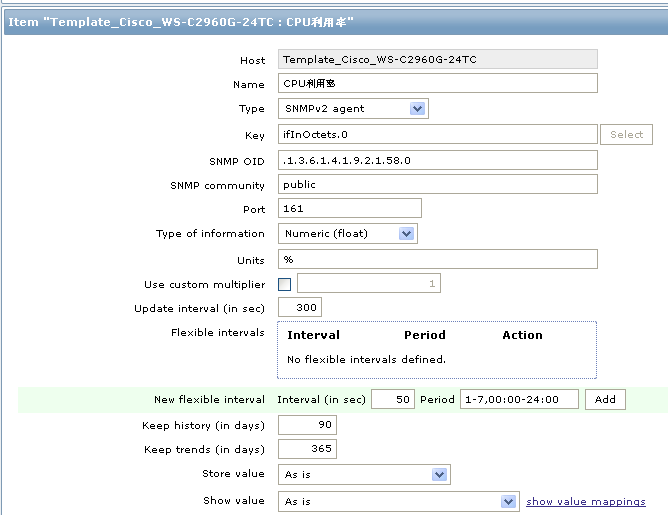Open the Type of information dropdown
668x515 pixels.
coord(348,233)
